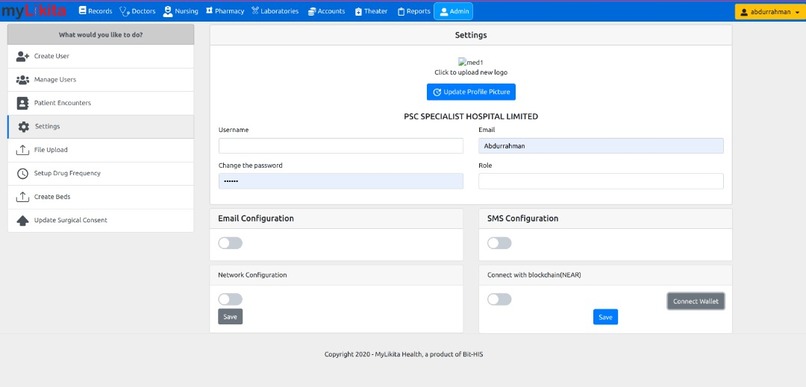The image size is (806, 387).
Task: Open the Laboratories menu
Action: [275, 11]
